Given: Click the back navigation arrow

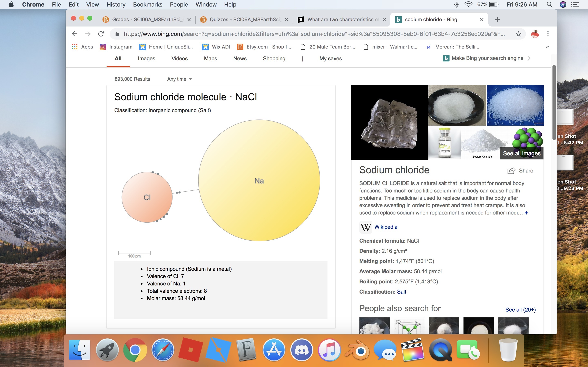Looking at the screenshot, I should (x=75, y=34).
